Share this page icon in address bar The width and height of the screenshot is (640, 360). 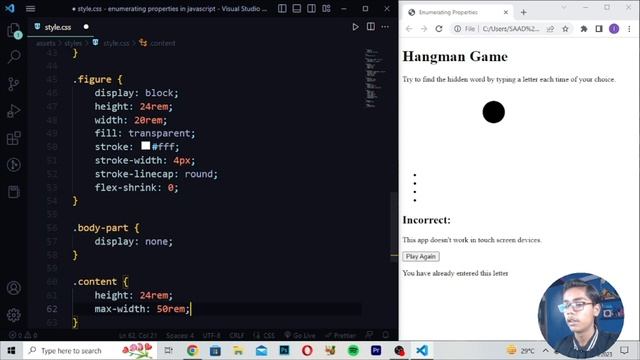pyautogui.click(x=550, y=29)
